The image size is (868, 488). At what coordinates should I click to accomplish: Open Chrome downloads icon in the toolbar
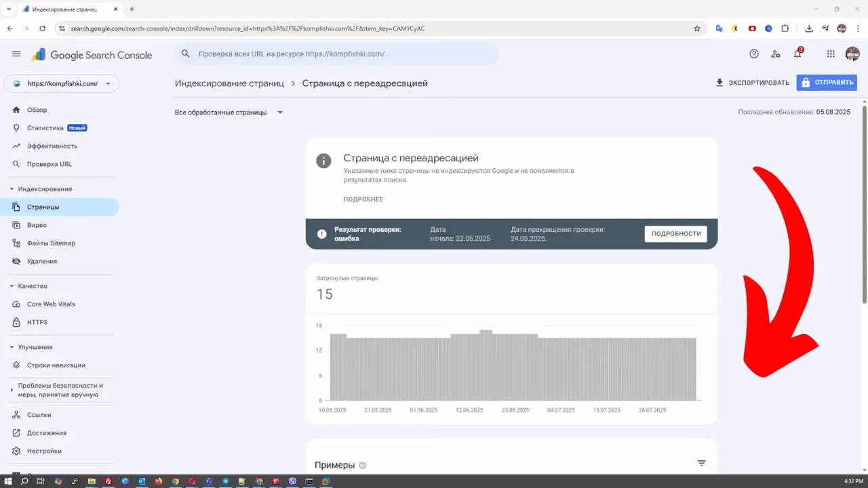pyautogui.click(x=809, y=28)
